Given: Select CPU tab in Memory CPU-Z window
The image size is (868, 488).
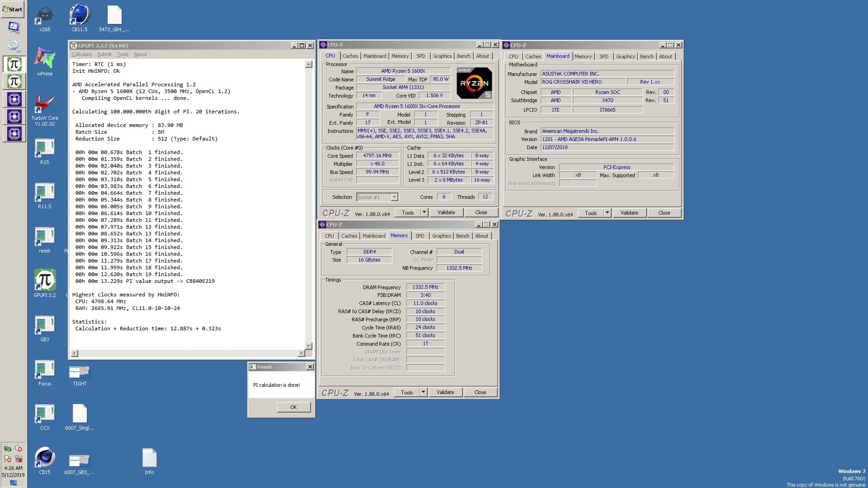Looking at the screenshot, I should click(329, 236).
